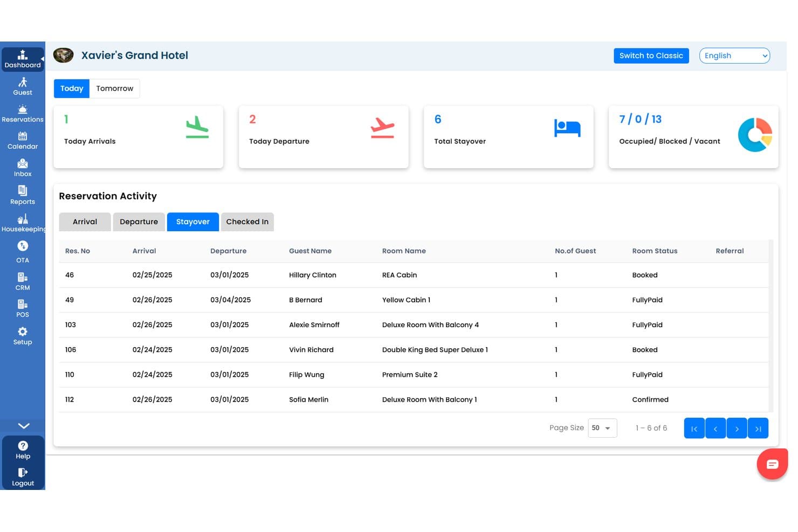Click the Switch to Classic button
Image resolution: width=798 pixels, height=532 pixels.
651,56
